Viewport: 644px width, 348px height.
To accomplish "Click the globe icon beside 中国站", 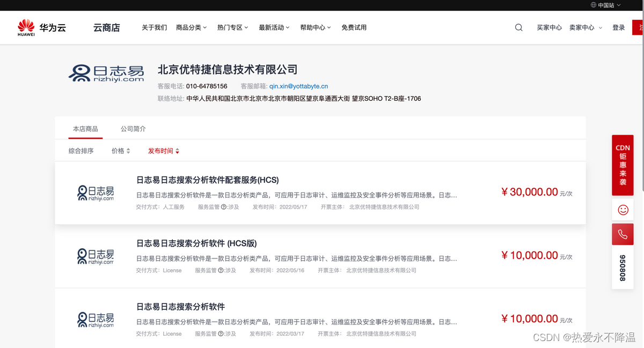I will tap(593, 5).
